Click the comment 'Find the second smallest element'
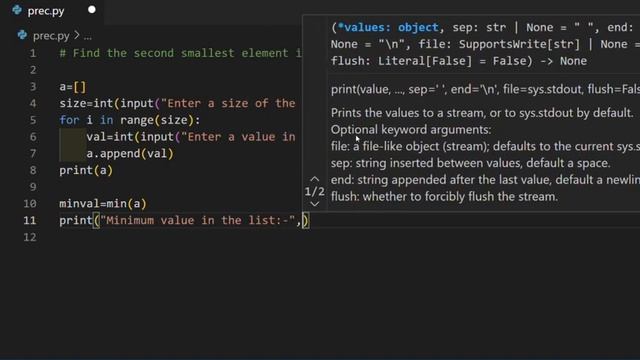This screenshot has width=640, height=360. tap(180, 53)
